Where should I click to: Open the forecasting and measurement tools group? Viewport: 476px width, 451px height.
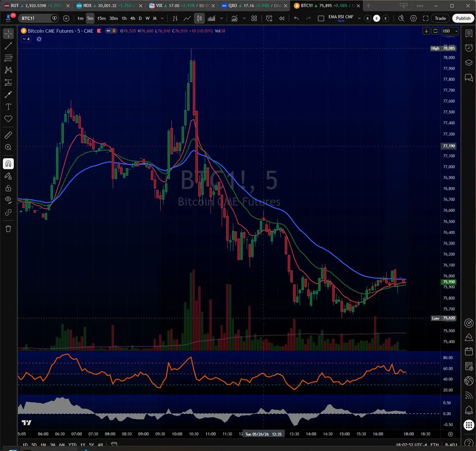[8, 82]
